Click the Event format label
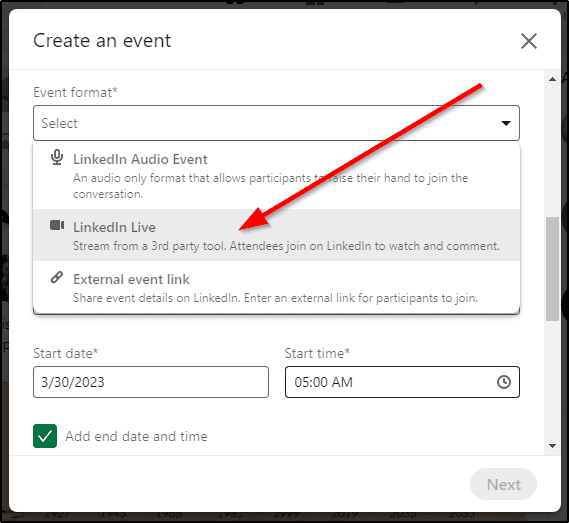The height and width of the screenshot is (523, 569). point(75,93)
